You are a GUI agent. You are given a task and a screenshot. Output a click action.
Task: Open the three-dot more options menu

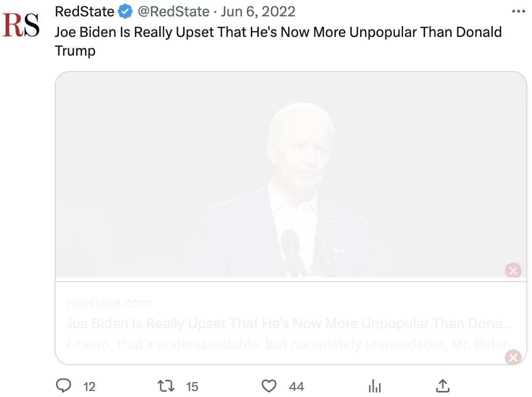click(x=518, y=12)
